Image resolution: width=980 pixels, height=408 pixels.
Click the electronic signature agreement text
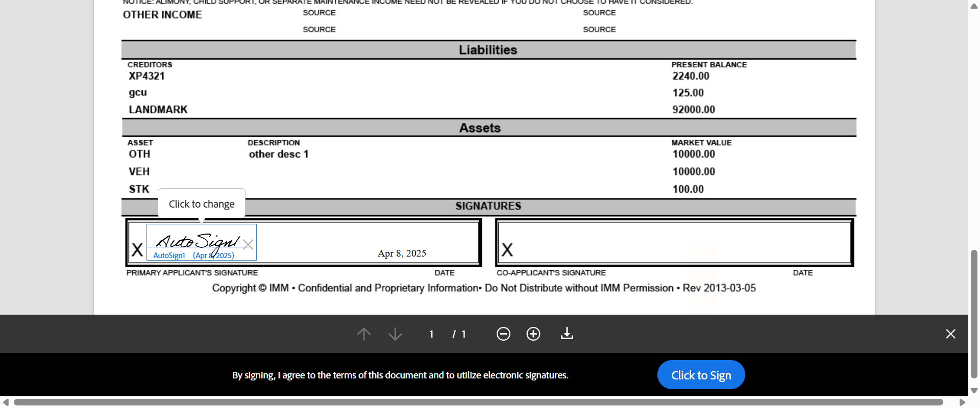(x=400, y=375)
